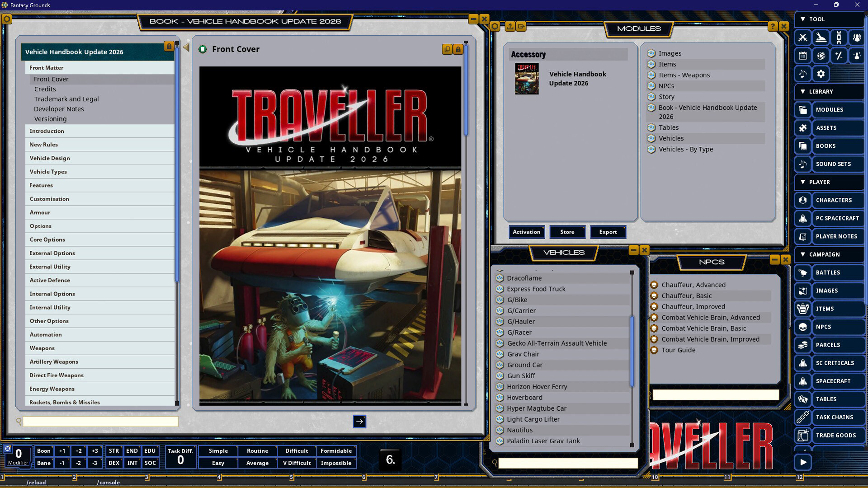Open the dice d20 tool icon
This screenshot has width=868, height=488.
click(821, 56)
